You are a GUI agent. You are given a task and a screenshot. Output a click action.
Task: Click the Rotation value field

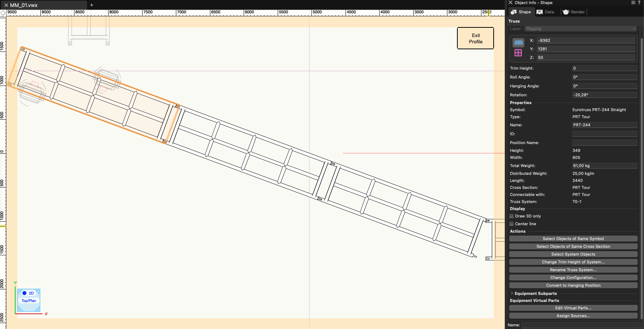(604, 95)
